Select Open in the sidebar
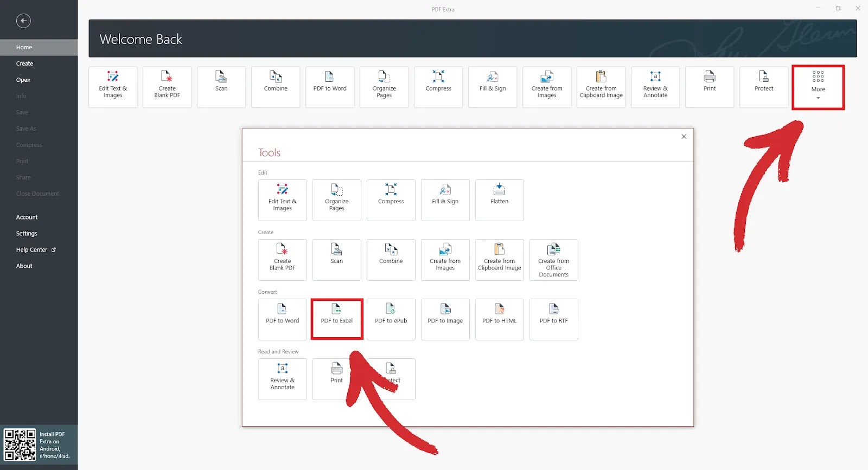The height and width of the screenshot is (470, 868). tap(39, 80)
